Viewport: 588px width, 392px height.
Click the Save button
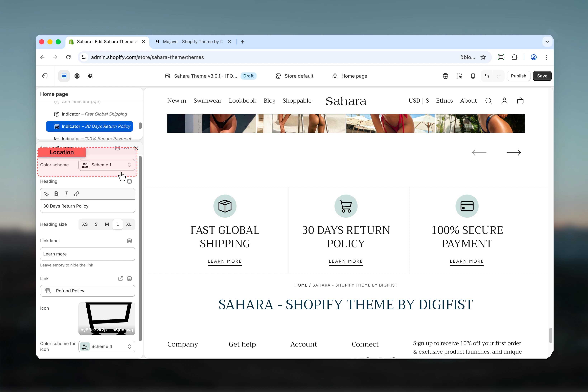pos(542,76)
